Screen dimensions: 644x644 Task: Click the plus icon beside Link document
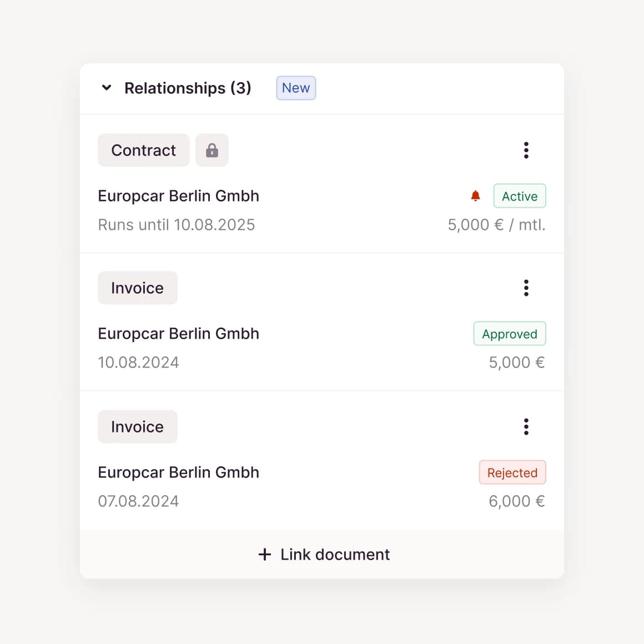[265, 555]
